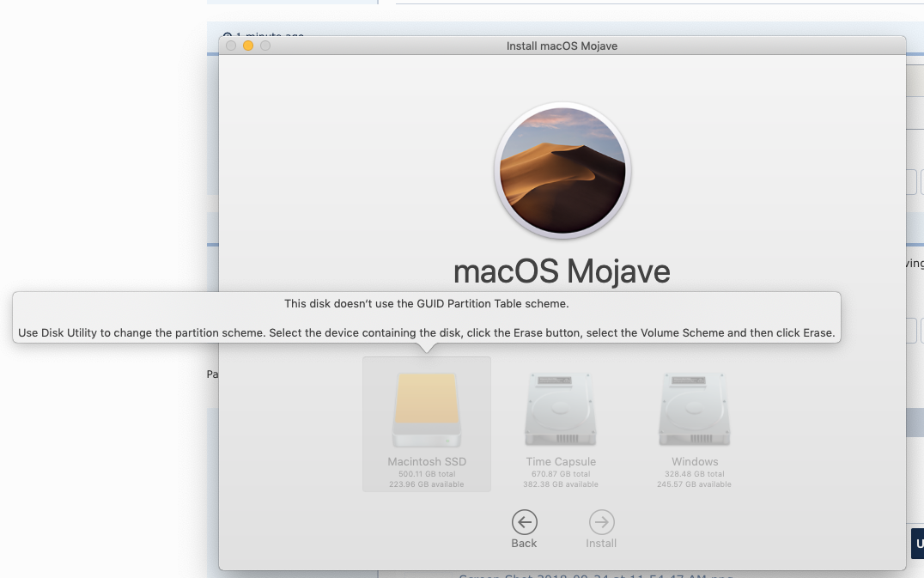Pick the Windows disk icon
This screenshot has height=578, width=924.
point(694,410)
